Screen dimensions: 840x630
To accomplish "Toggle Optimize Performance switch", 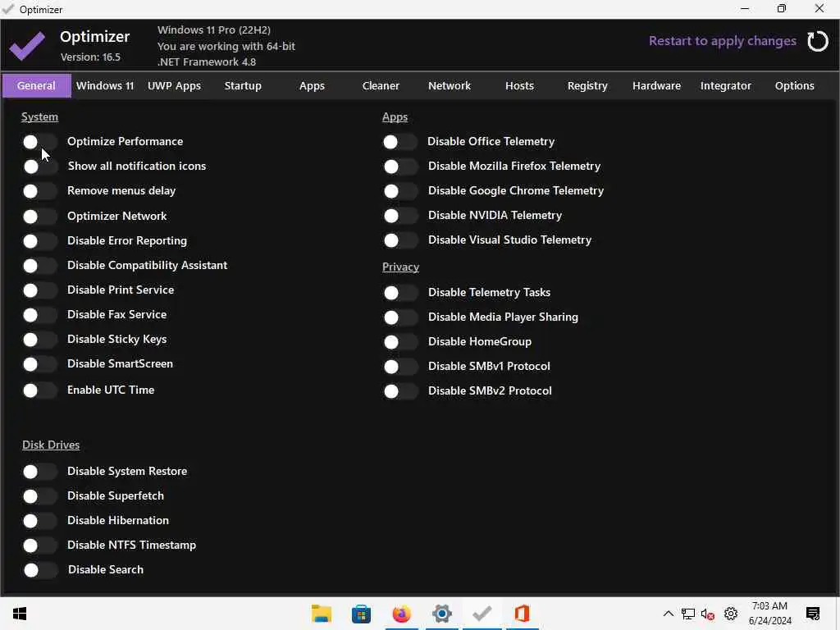I will click(x=39, y=142).
